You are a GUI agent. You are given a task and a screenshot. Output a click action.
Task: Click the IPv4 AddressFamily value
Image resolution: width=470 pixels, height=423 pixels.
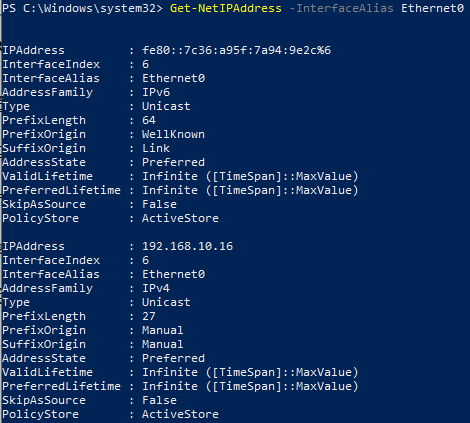pyautogui.click(x=156, y=288)
